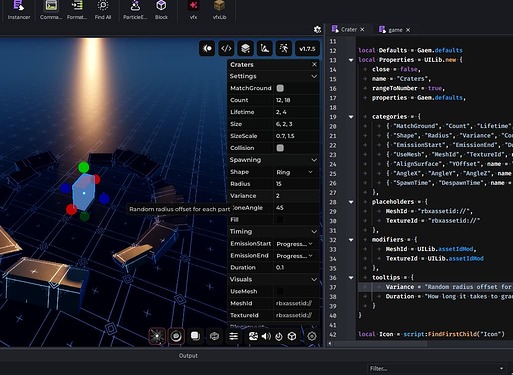Edit the SizeScale value field
The width and height of the screenshot is (513, 375).
(x=296, y=136)
